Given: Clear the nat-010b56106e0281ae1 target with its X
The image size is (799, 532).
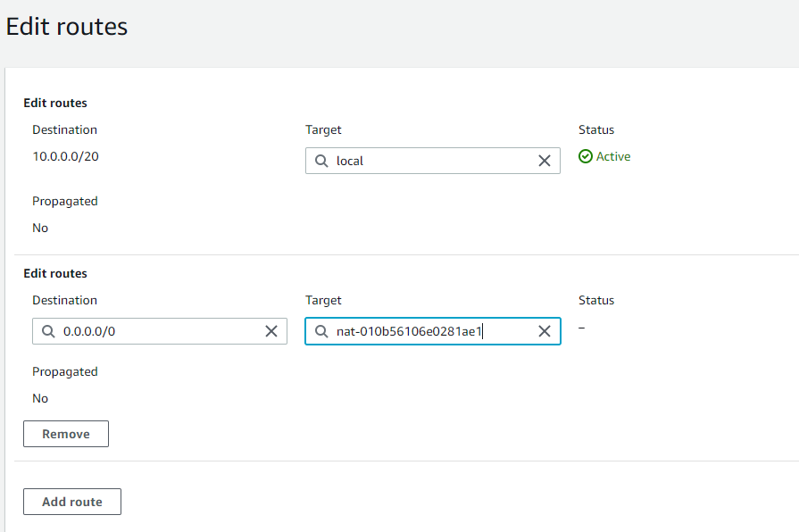Looking at the screenshot, I should click(x=545, y=331).
